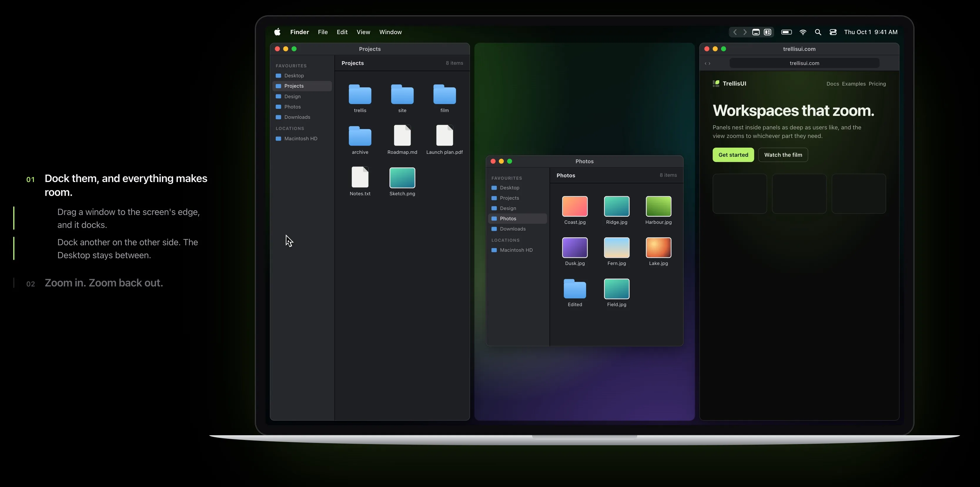Open the film folder icon

click(x=444, y=94)
